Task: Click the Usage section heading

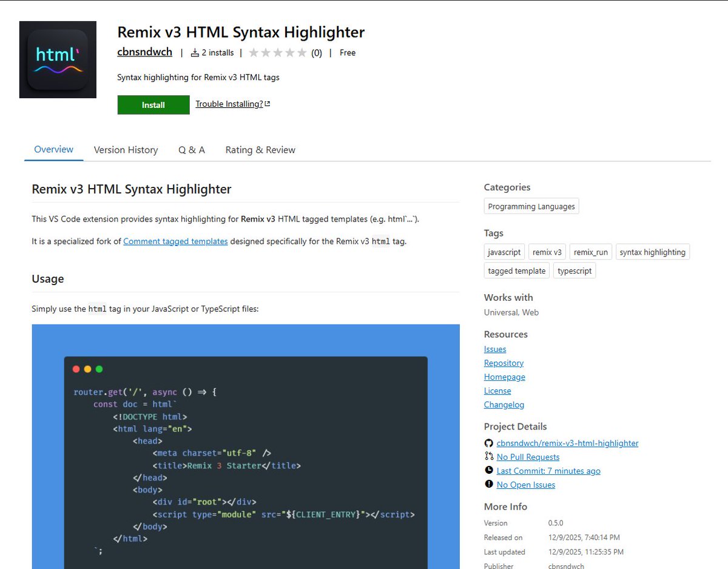Action: point(48,279)
